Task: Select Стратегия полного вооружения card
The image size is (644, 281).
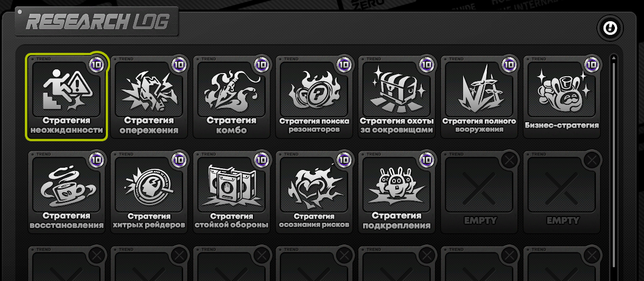Action: pyautogui.click(x=479, y=96)
